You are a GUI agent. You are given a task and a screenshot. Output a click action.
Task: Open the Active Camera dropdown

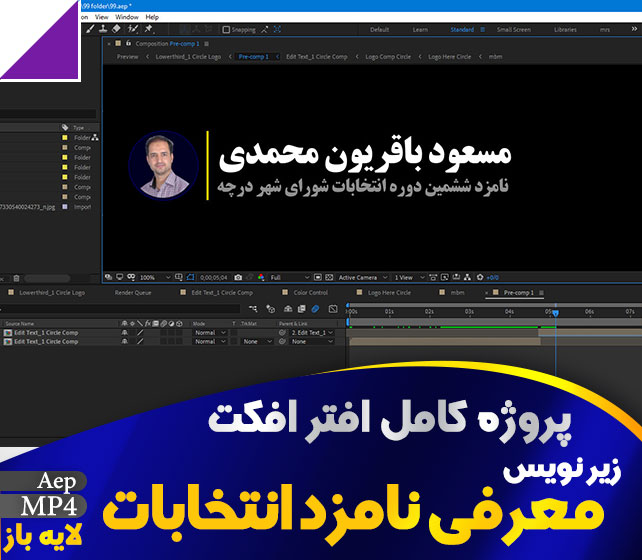(363, 278)
